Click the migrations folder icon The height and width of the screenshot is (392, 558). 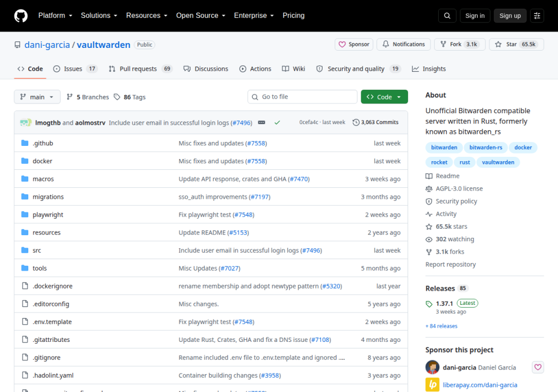click(x=25, y=197)
